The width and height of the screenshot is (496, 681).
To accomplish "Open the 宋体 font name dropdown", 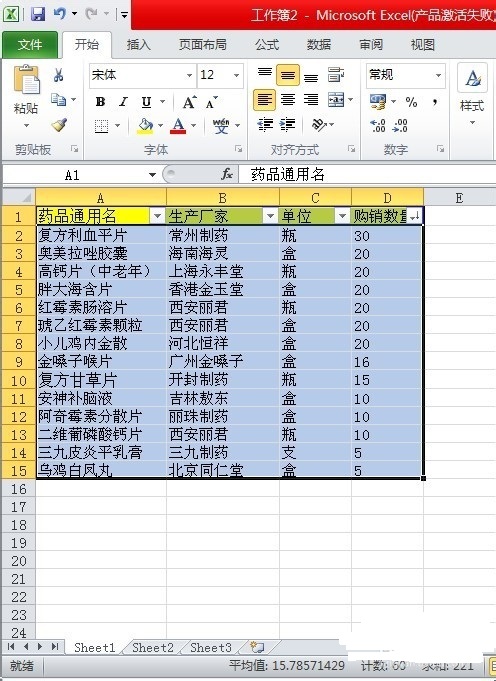I will (189, 75).
